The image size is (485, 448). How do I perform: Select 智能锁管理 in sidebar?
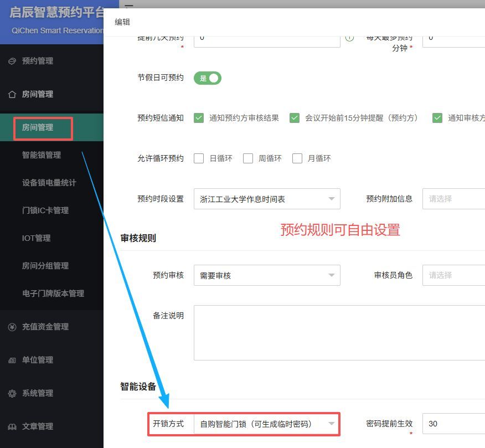click(x=42, y=155)
